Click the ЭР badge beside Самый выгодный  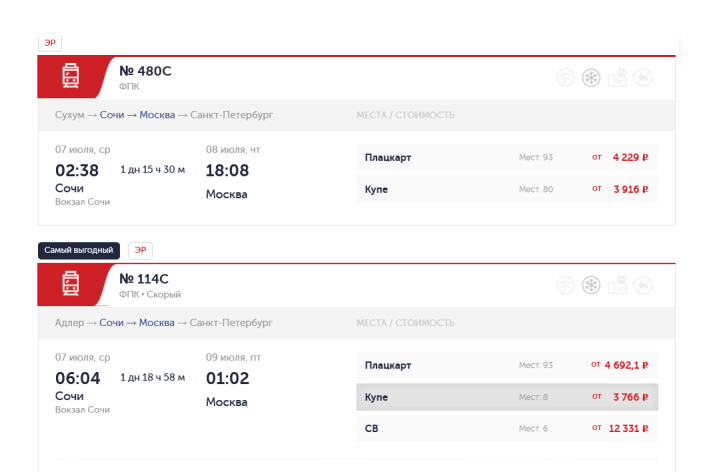140,250
